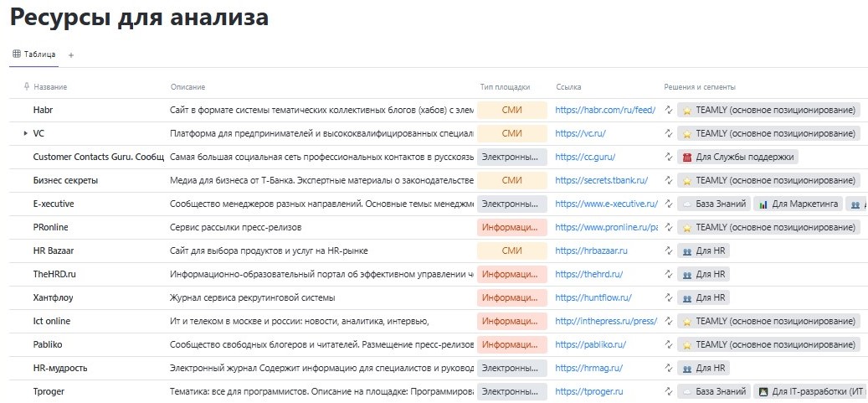The image size is (868, 403).
Task: Open the https://hrmag.ru/ link
Action: pos(589,368)
